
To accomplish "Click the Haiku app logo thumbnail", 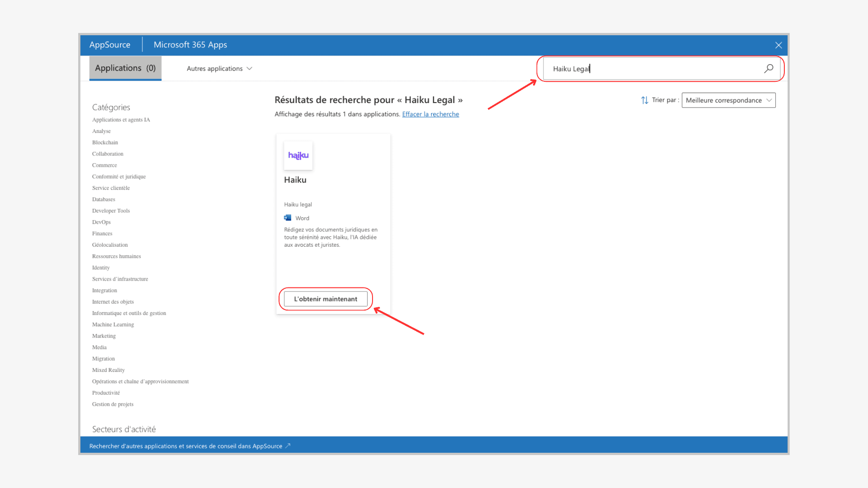I will pyautogui.click(x=298, y=156).
